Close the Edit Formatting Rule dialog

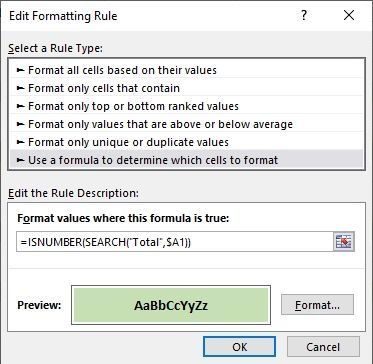(349, 16)
